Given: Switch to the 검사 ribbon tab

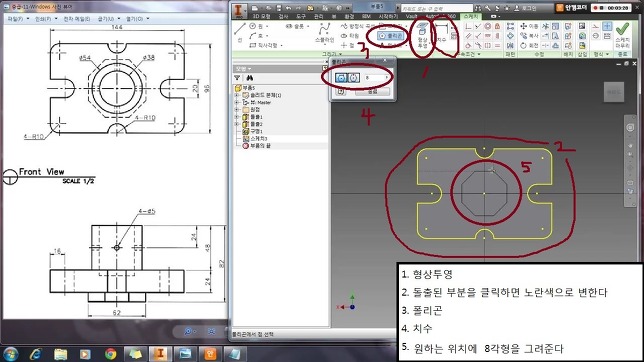Looking at the screenshot, I should 283,16.
